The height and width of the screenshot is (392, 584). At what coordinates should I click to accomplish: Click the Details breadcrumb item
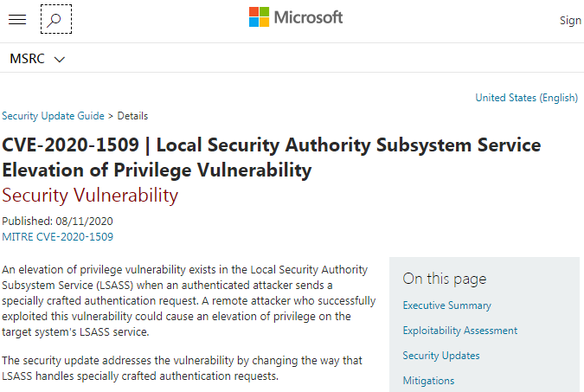click(x=132, y=116)
